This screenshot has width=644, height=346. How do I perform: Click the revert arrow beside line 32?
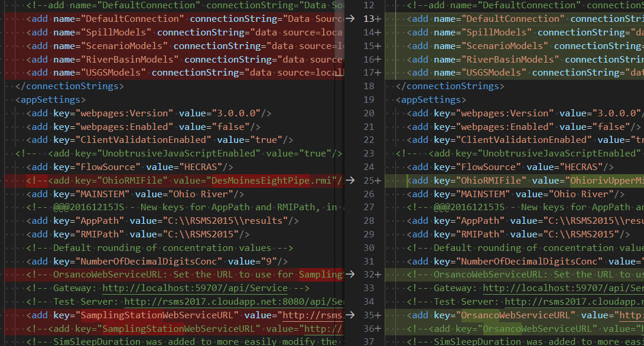pos(350,274)
